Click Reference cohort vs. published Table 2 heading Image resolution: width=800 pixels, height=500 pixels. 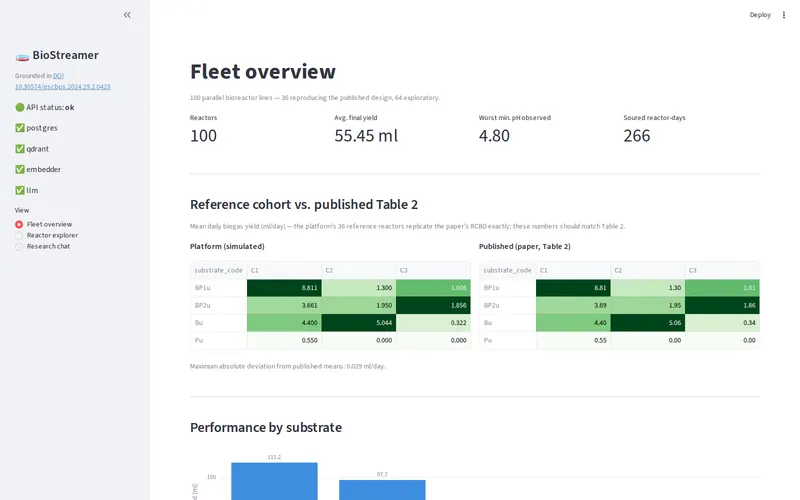click(304, 205)
